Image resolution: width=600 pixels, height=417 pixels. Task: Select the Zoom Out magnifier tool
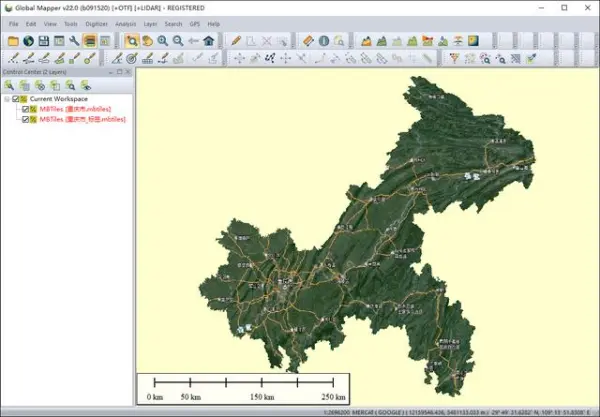point(178,41)
